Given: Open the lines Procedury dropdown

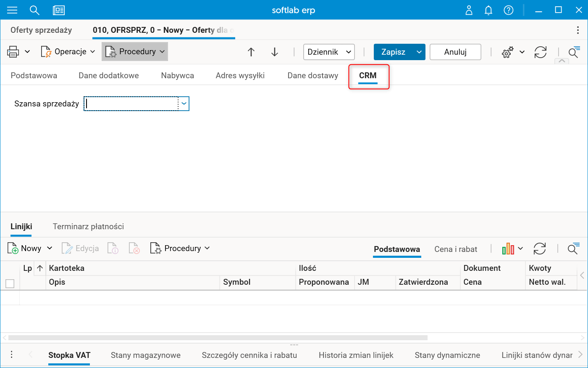Looking at the screenshot, I should tap(180, 249).
